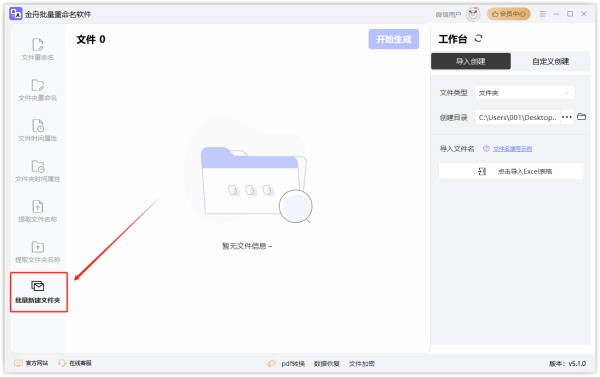The width and height of the screenshot is (600, 377).
Task: Open the 会员中心 button
Action: pyautogui.click(x=509, y=14)
